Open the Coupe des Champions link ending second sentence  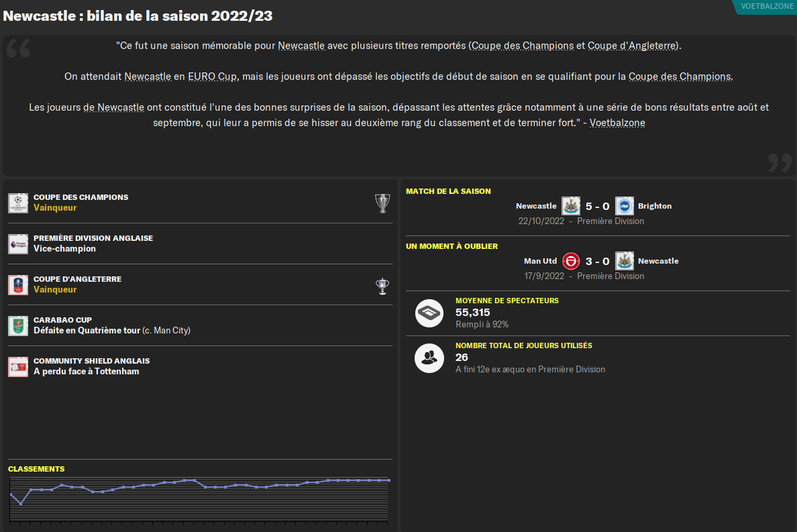[x=680, y=76]
